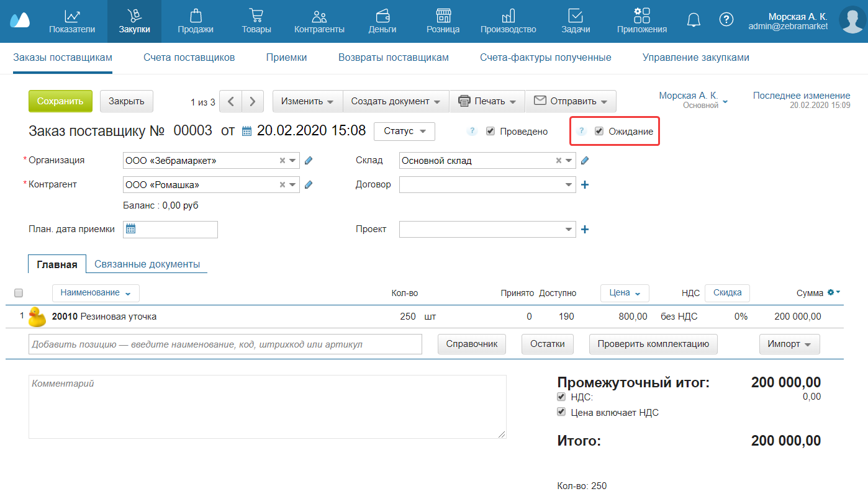The height and width of the screenshot is (499, 868).
Task: Open the Создать документ dropdown
Action: tap(396, 101)
